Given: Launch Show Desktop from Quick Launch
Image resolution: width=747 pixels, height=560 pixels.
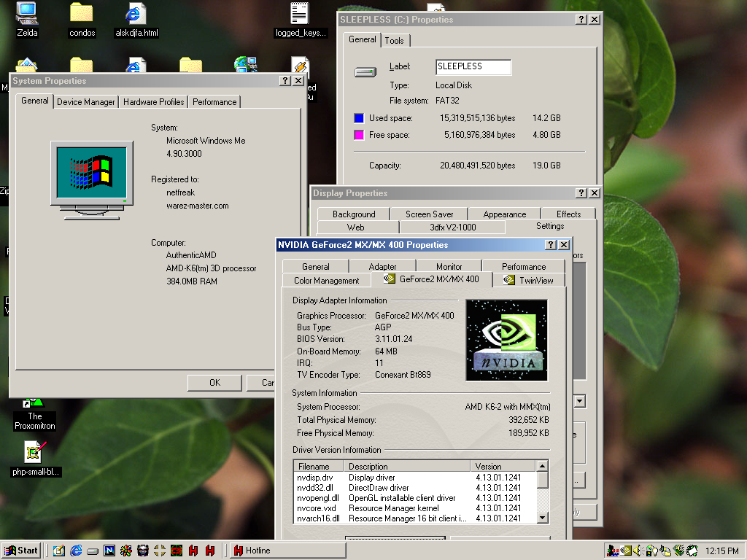Looking at the screenshot, I should [x=59, y=551].
